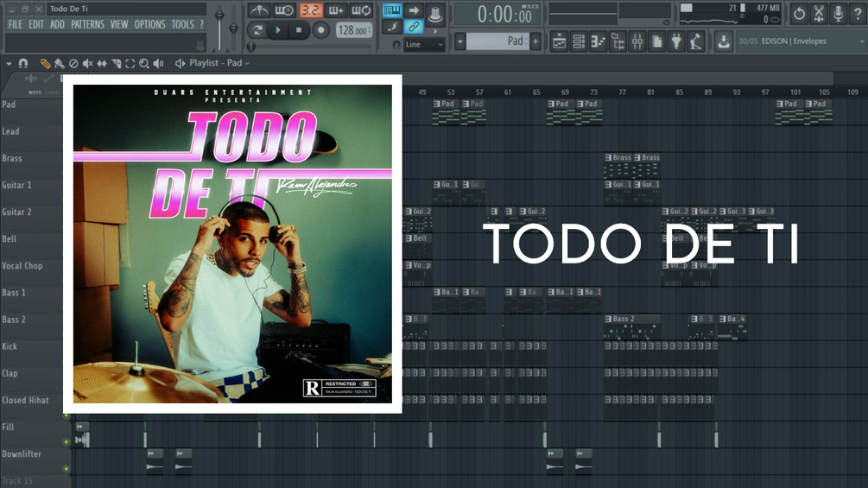Screen dimensions: 868x488
Task: Arm the record button
Action: (x=320, y=30)
